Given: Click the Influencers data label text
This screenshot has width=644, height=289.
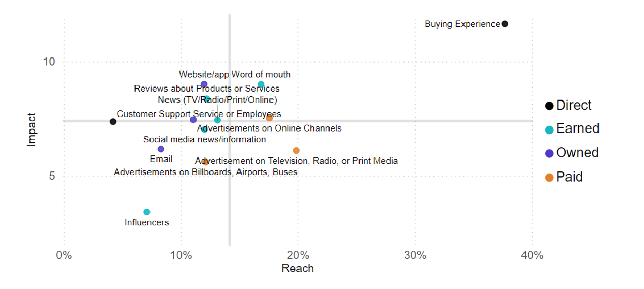Looking at the screenshot, I should coord(147,223).
